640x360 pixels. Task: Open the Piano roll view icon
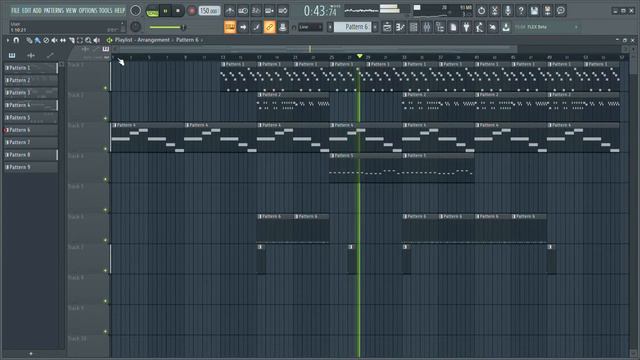point(400,27)
